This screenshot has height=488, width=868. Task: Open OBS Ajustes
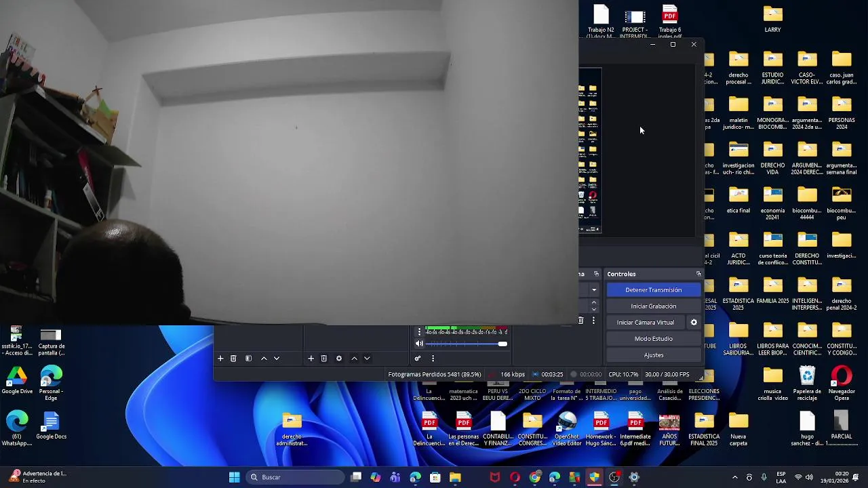[x=653, y=355]
